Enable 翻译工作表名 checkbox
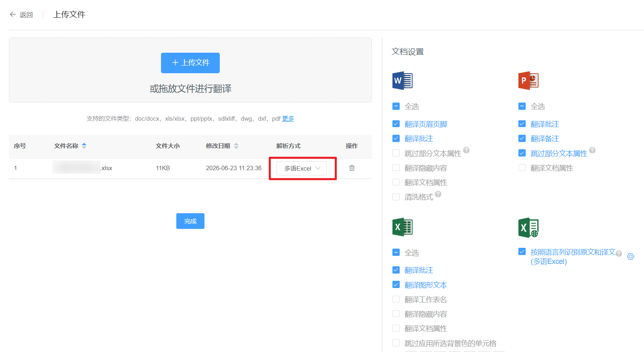 396,299
